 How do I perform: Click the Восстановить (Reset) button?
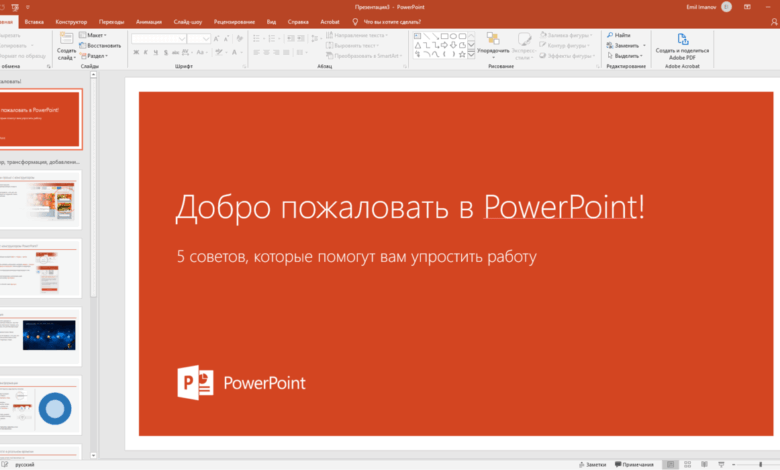(100, 45)
